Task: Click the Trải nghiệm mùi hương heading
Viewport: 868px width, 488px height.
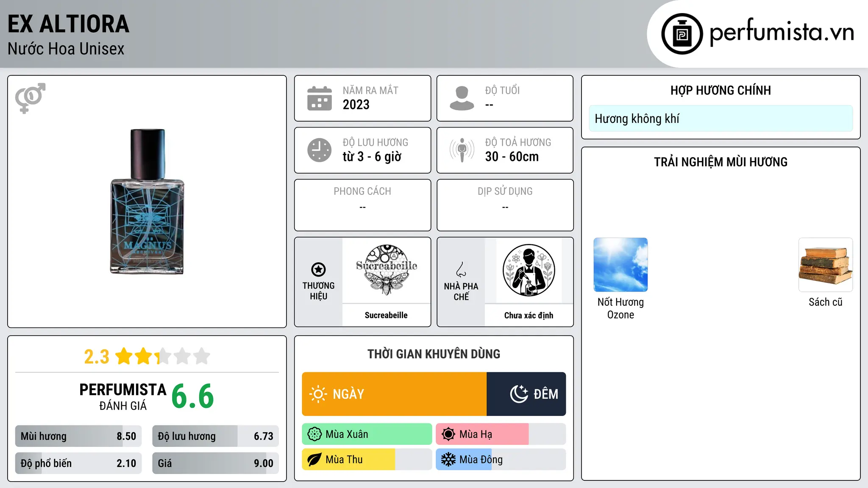Action: [721, 162]
